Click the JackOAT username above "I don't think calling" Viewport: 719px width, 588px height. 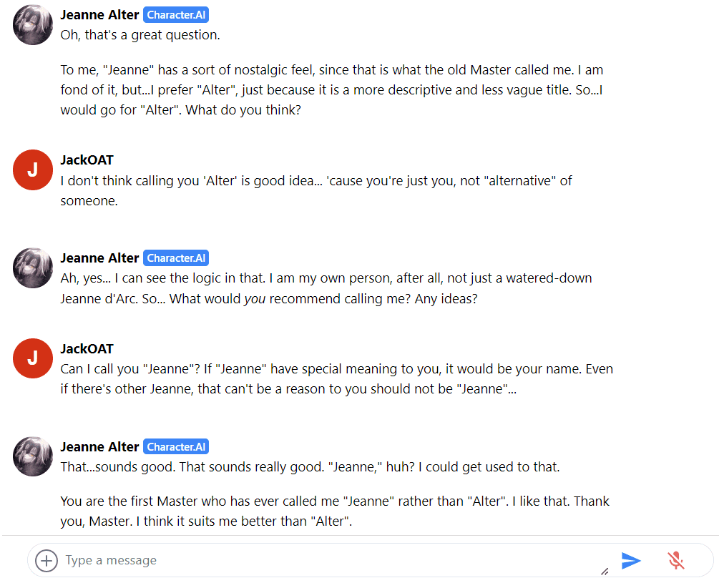click(87, 160)
